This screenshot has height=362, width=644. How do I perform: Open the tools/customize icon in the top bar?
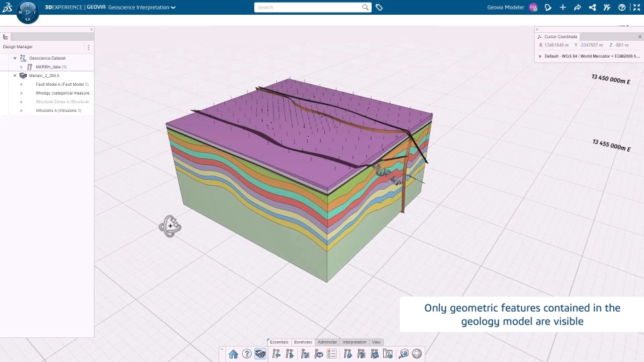(607, 7)
